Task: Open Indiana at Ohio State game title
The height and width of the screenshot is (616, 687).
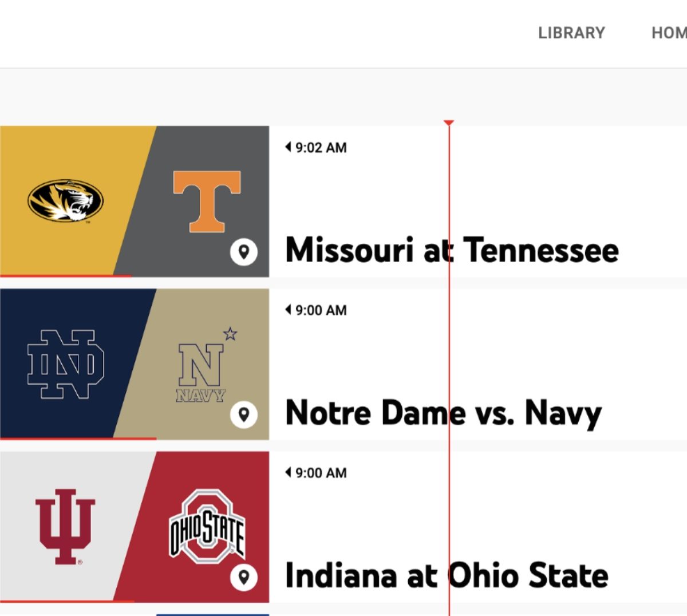Action: [x=447, y=575]
